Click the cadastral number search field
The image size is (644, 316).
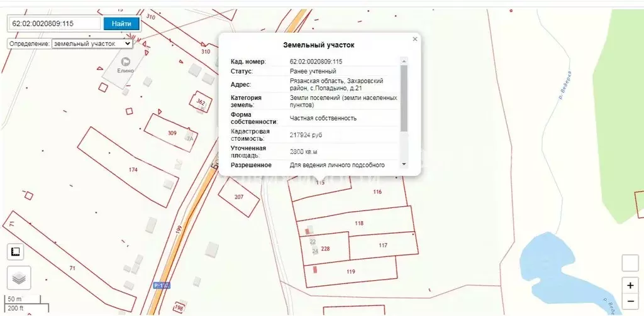pos(54,24)
